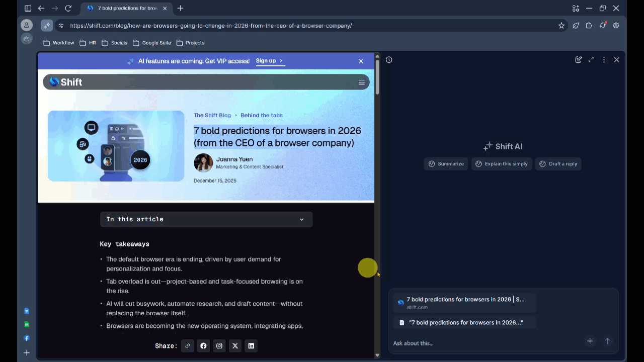
Task: Open the robot assistant icon in sidebar
Action: coord(27,39)
